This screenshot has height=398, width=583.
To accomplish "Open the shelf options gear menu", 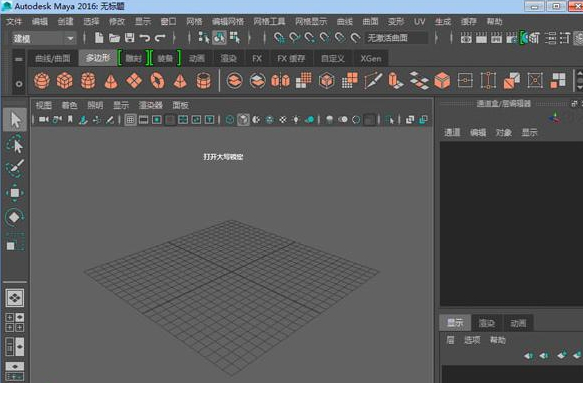I will click(x=19, y=84).
